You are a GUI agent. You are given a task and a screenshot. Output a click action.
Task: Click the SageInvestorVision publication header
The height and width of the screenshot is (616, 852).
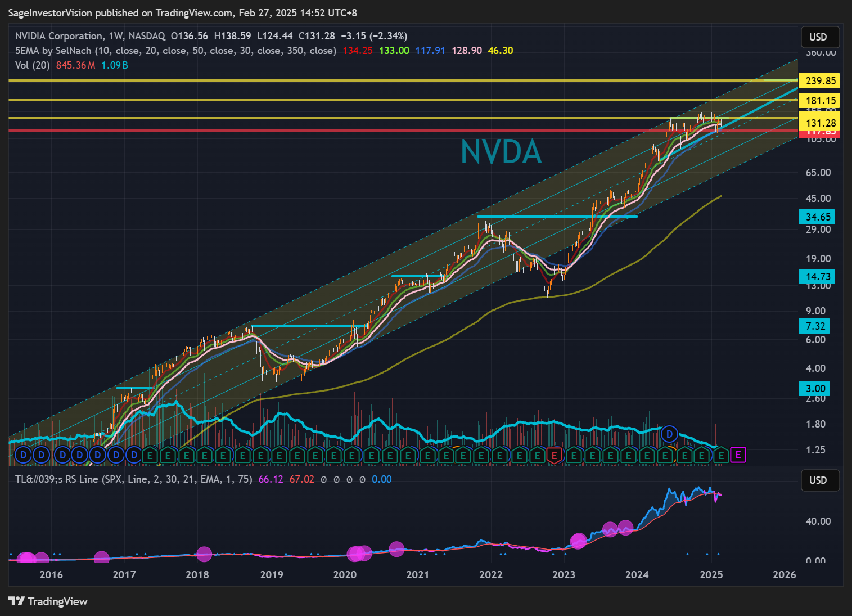pyautogui.click(x=182, y=12)
